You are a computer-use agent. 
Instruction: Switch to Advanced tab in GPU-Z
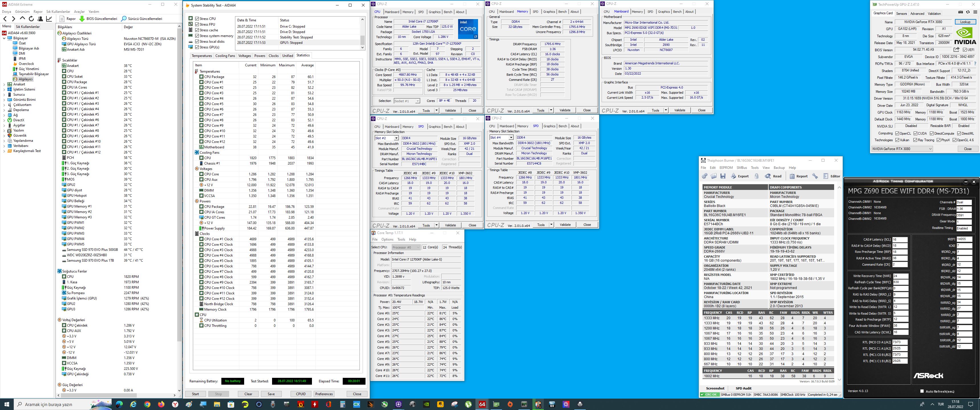click(917, 13)
